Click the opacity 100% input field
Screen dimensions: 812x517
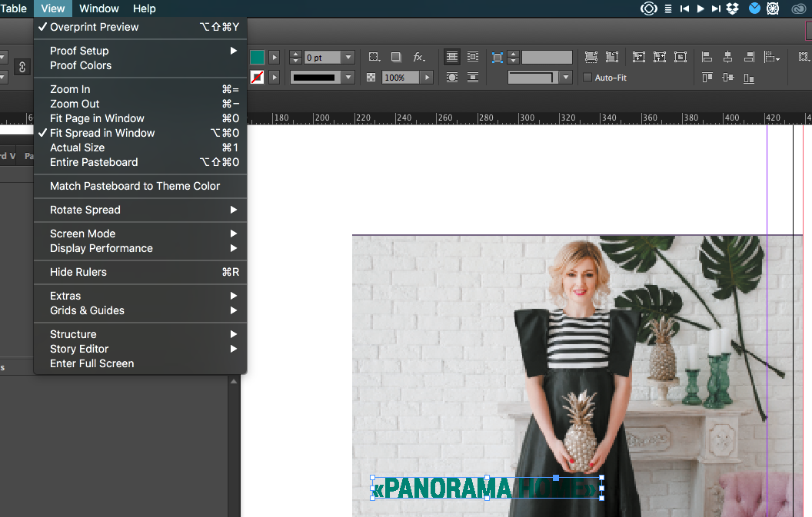400,78
